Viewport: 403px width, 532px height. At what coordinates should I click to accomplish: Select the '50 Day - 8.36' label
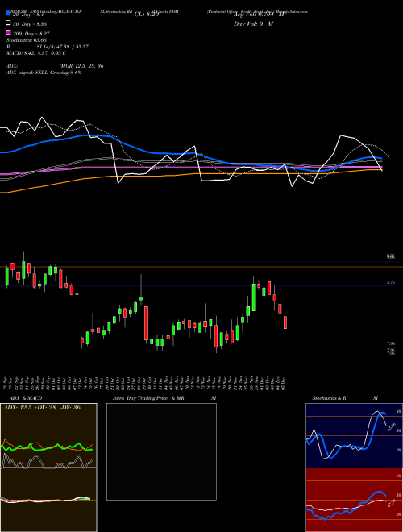[x=30, y=24]
